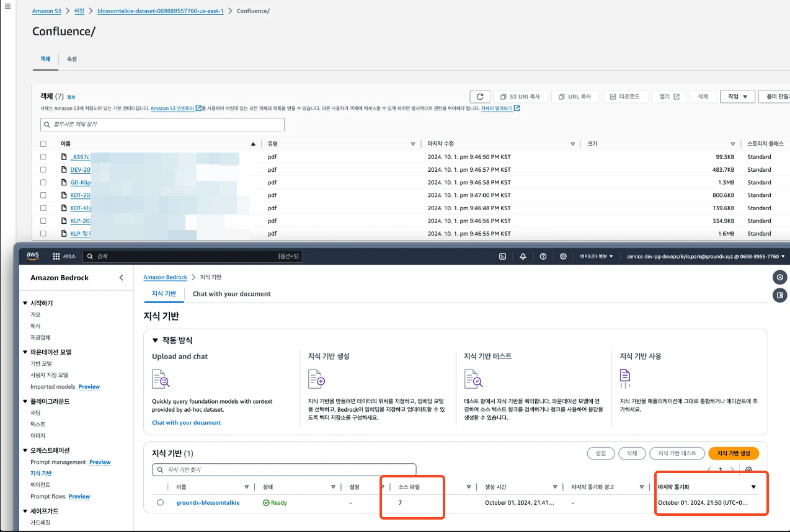Click the 열기 button in S3
The height and width of the screenshot is (532, 790).
(669, 97)
